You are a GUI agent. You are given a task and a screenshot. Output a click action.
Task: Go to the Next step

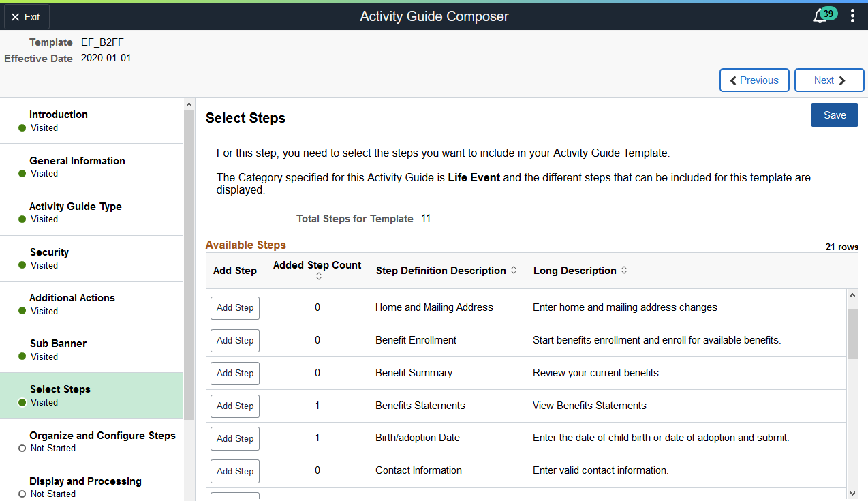click(829, 80)
